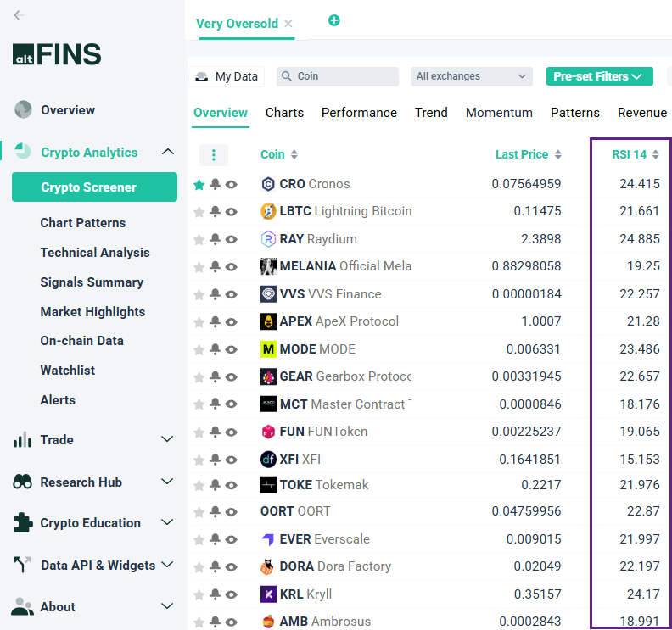
Task: Click the alert bell icon for CRO Cronos
Action: 216,184
